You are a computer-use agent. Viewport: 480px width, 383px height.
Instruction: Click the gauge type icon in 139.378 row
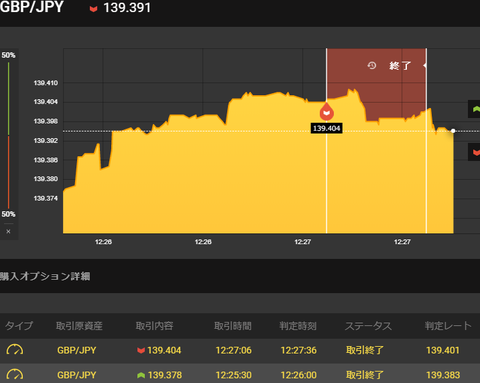[x=15, y=374]
